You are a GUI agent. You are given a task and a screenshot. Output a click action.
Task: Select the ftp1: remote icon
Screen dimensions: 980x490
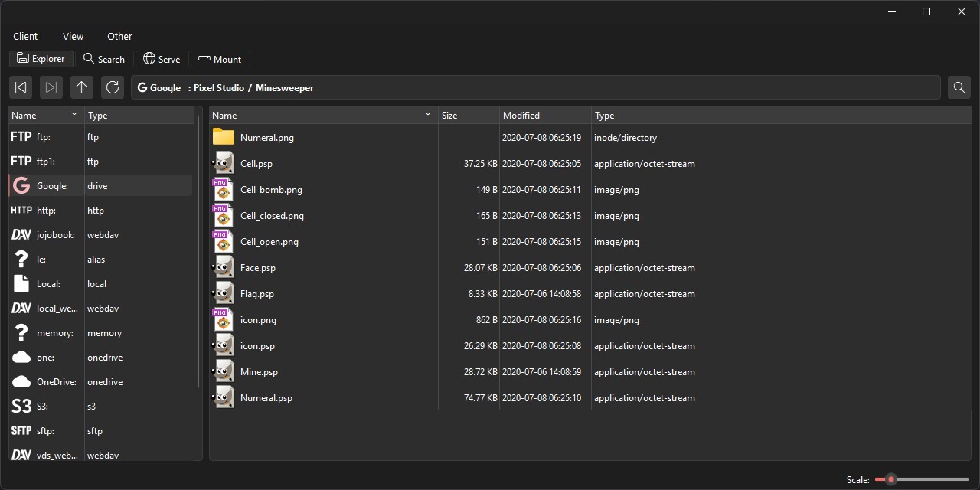pyautogui.click(x=21, y=162)
